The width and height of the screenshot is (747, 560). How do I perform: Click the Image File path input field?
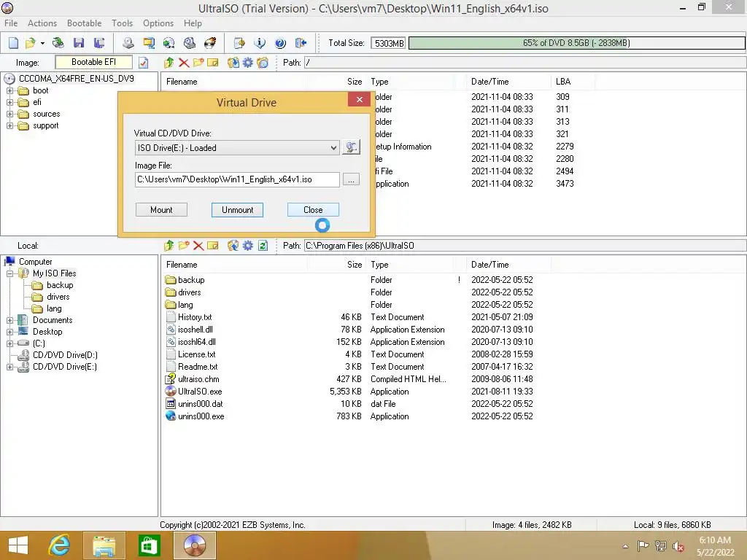click(237, 179)
